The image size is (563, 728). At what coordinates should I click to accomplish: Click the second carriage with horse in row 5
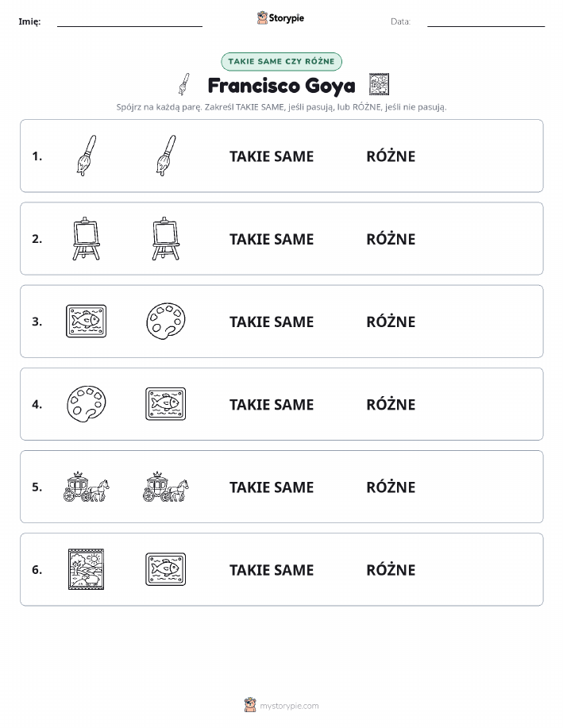pyautogui.click(x=166, y=487)
